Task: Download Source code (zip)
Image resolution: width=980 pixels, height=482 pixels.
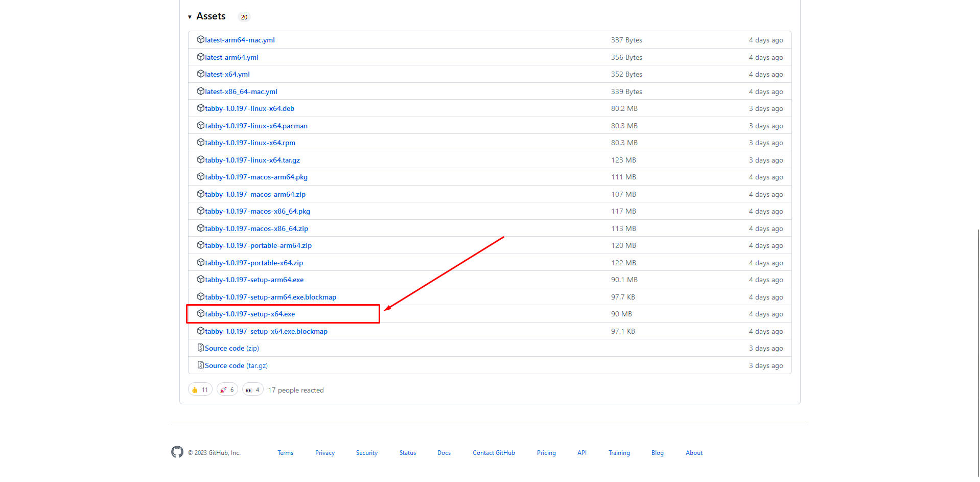Action: pos(232,348)
